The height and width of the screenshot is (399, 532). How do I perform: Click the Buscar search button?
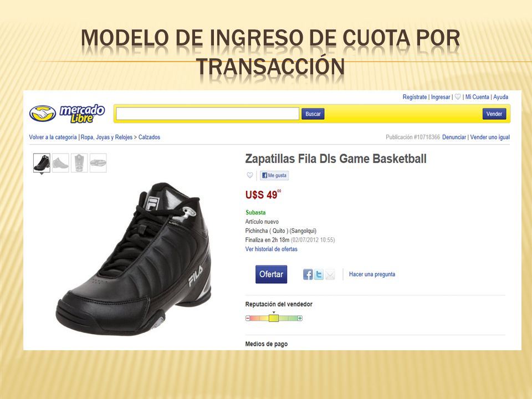pos(313,114)
